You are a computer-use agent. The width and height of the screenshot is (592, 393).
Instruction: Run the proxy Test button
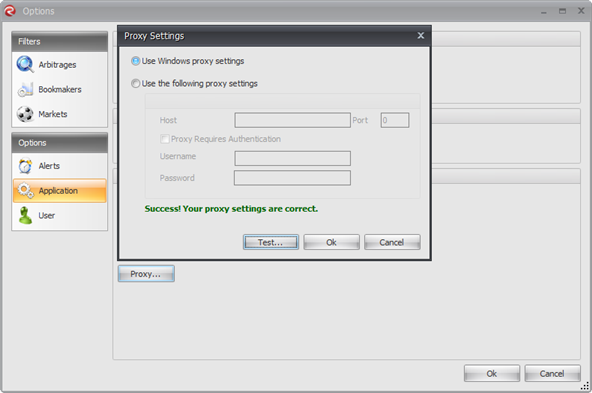point(271,242)
